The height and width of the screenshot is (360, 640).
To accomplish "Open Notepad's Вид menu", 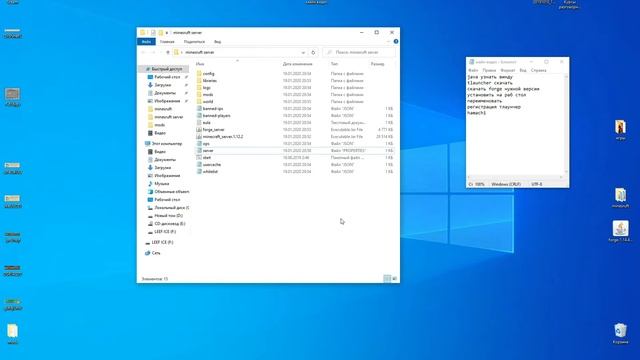I will 523,70.
